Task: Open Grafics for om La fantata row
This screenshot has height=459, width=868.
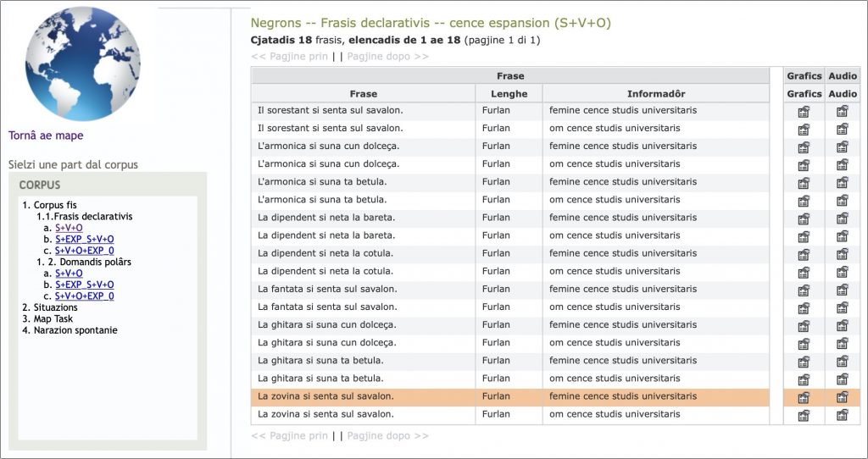Action: 804,307
